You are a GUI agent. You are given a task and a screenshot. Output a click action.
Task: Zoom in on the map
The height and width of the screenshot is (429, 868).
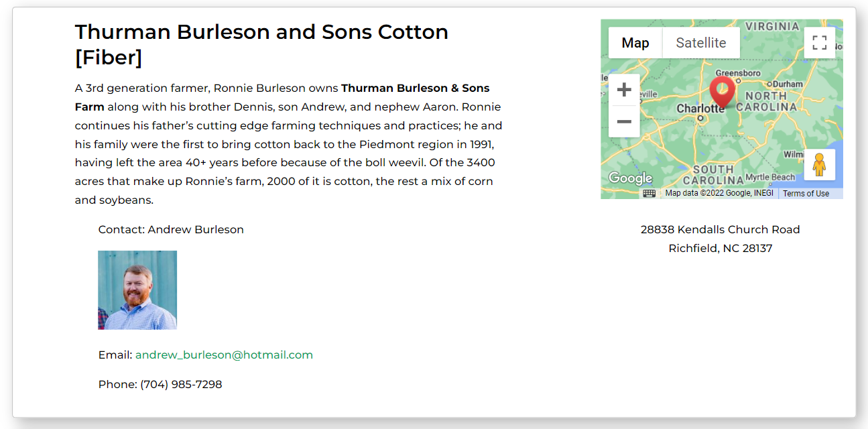pos(624,90)
